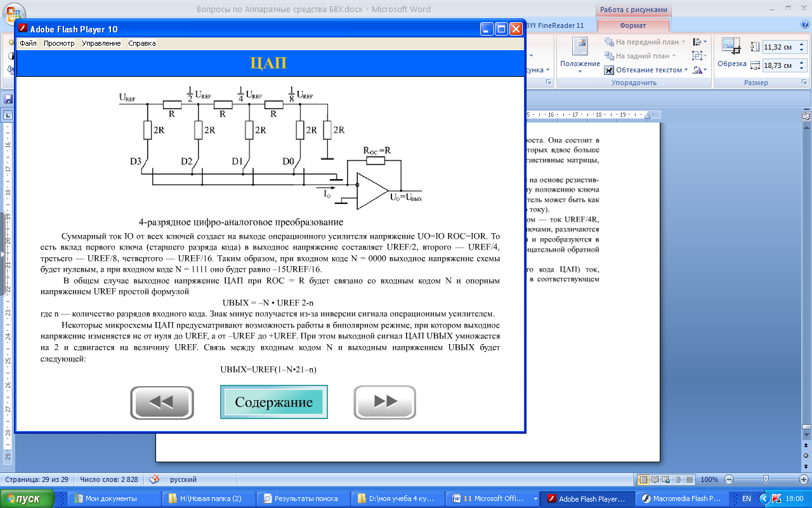Image resolution: width=812 pixels, height=508 pixels.
Task: Open Word Help question mark icon
Action: (804, 25)
